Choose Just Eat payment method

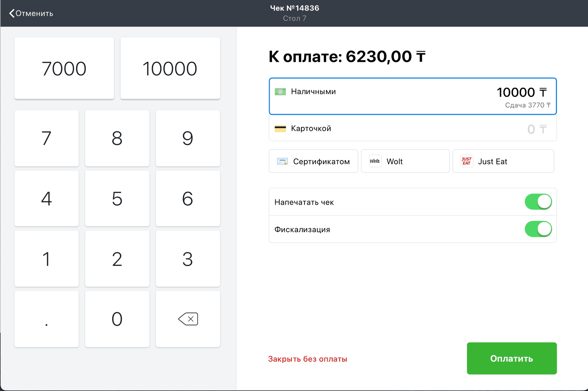503,161
